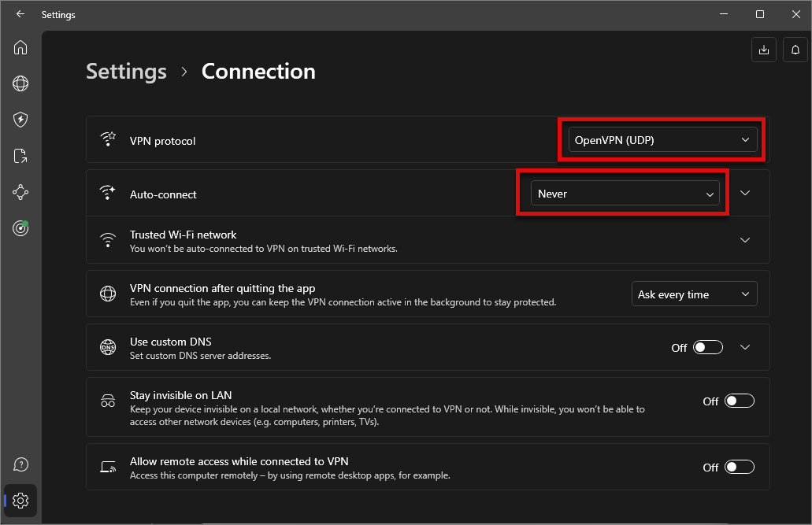Click the Stay invisible on LAN heading

[180, 395]
